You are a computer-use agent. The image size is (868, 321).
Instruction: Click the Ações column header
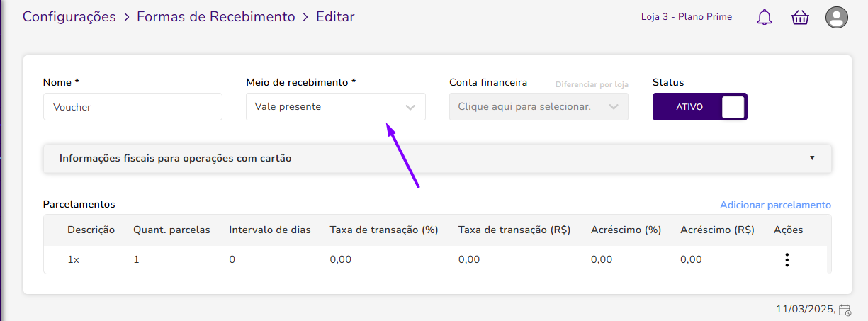(789, 230)
